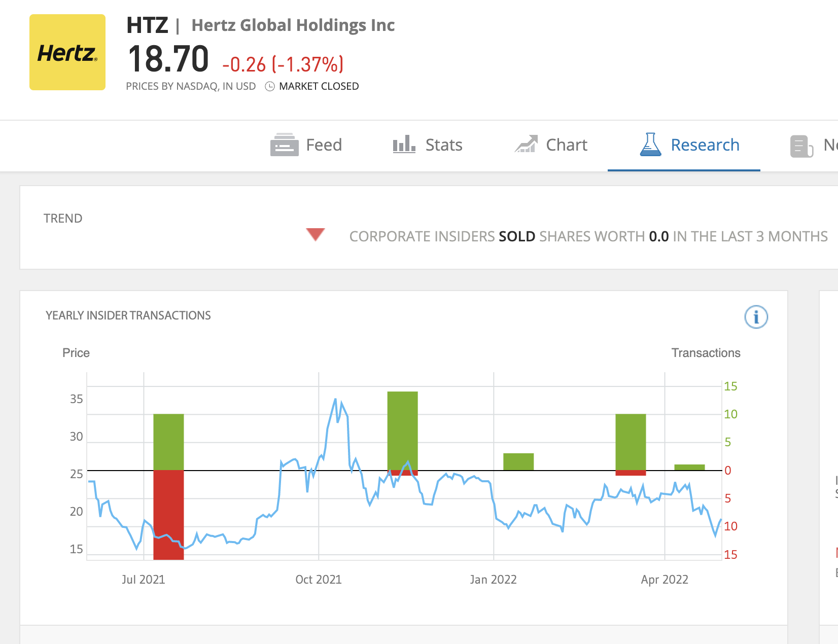The height and width of the screenshot is (644, 838).
Task: Click the -0.26 (-1.37%) price change
Action: (283, 64)
